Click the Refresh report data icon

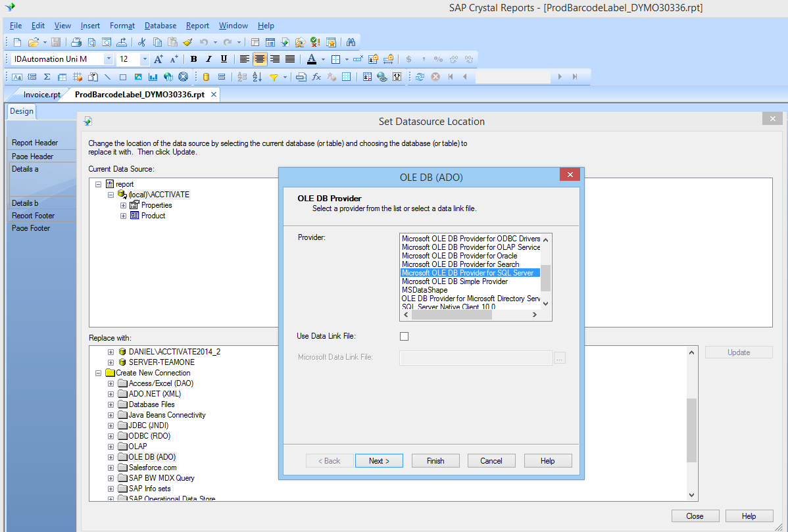(420, 77)
